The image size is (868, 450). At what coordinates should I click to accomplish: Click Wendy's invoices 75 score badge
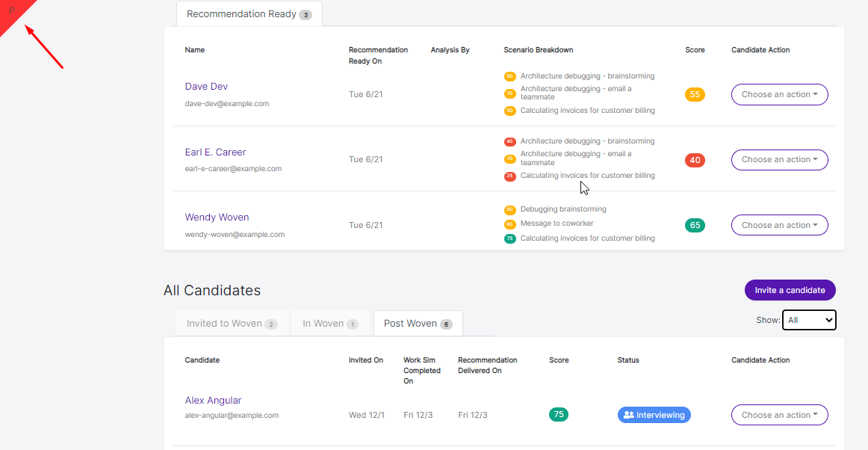(510, 239)
